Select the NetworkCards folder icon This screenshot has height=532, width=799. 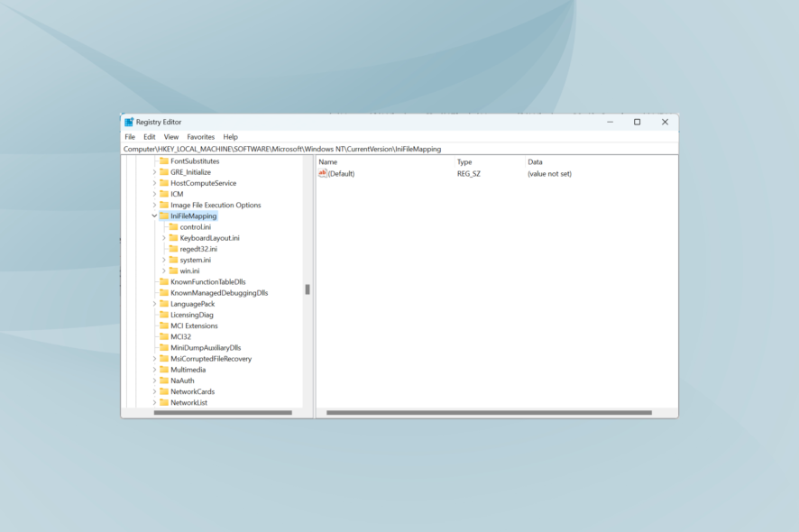[164, 392]
